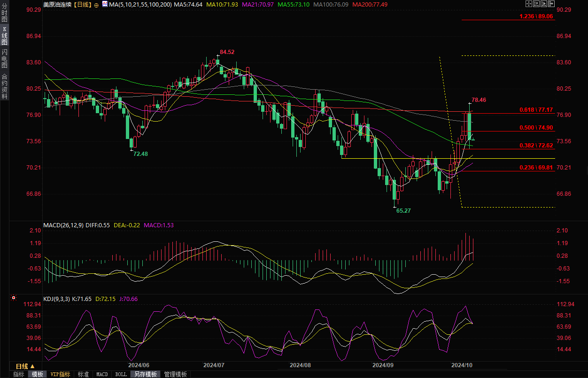Expand the 日线 period selector arrow
Viewport: 588px width, 378px height.
(x=32, y=366)
